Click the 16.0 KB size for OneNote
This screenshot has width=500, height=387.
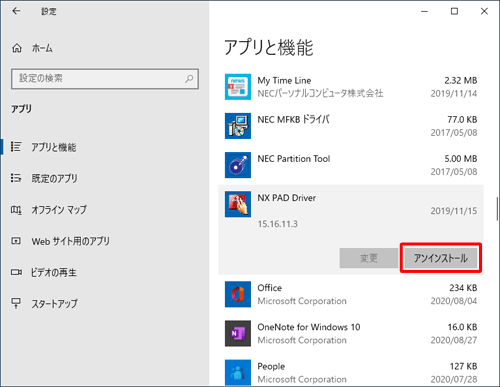click(x=462, y=327)
